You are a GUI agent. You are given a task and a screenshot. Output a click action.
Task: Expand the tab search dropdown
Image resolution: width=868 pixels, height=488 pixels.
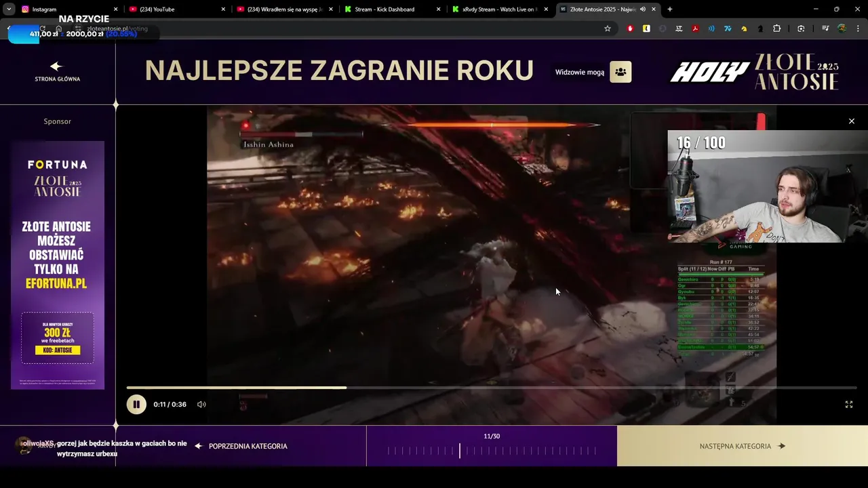point(9,9)
